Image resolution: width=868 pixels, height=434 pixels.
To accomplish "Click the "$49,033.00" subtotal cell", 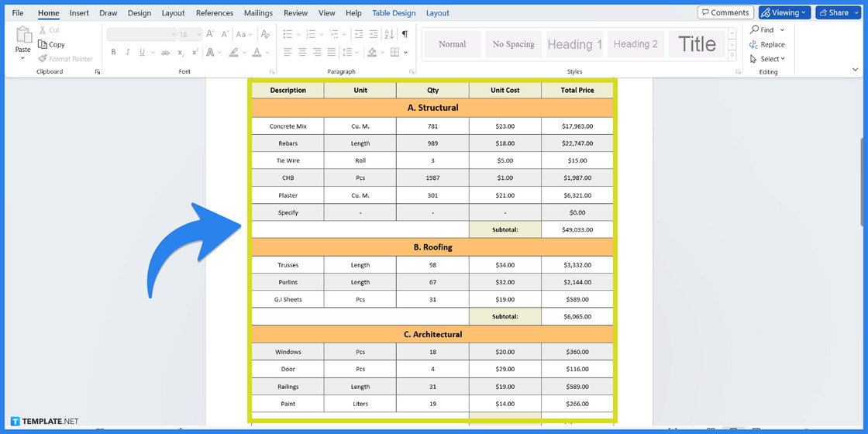I will click(x=578, y=229).
